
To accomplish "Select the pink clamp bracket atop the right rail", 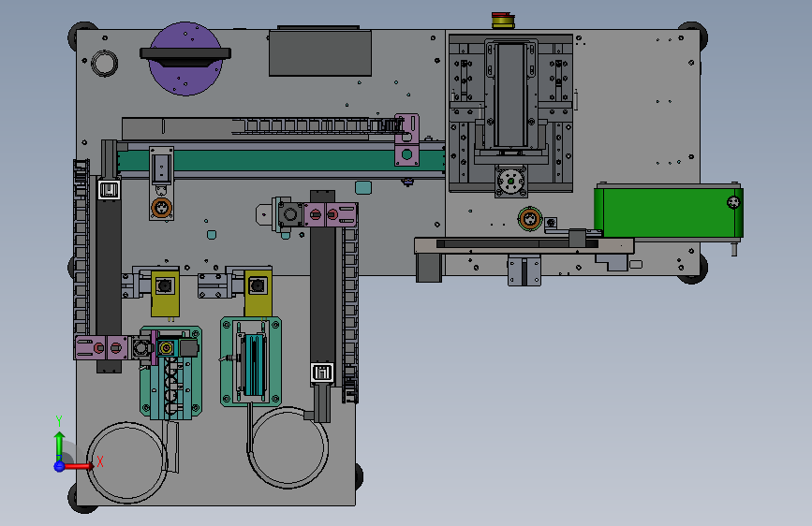I will pos(331,214).
